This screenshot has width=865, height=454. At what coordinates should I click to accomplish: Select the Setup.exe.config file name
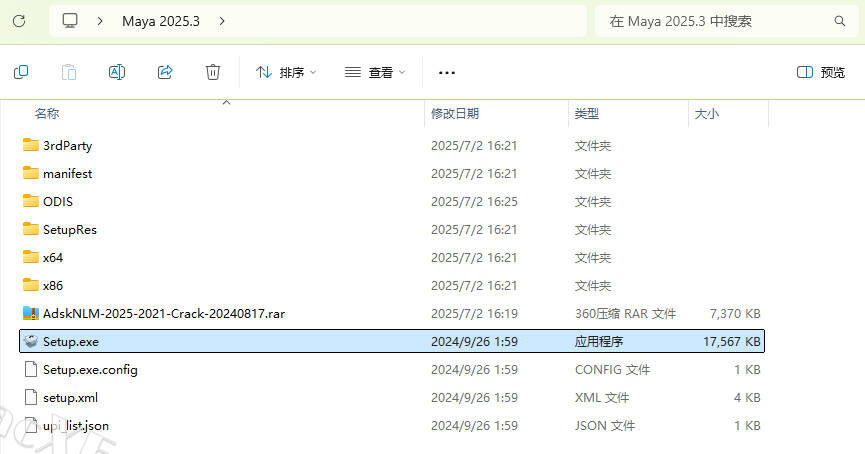coord(90,370)
